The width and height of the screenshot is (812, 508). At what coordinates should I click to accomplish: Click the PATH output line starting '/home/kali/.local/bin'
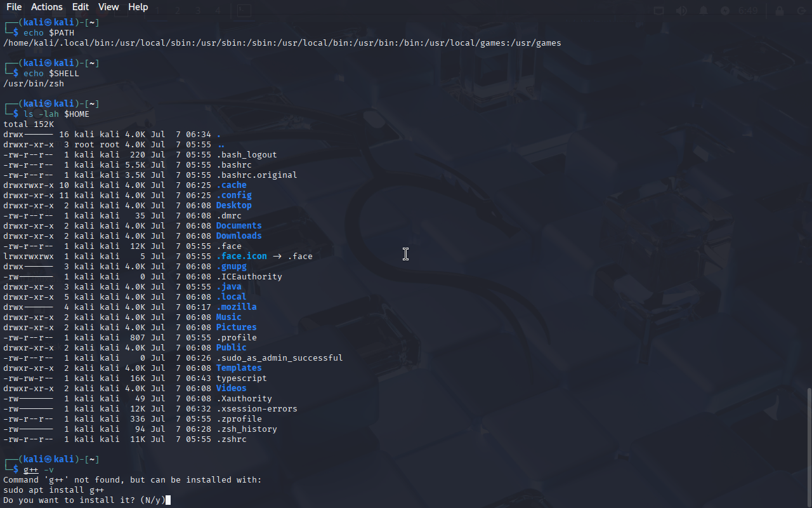pyautogui.click(x=282, y=43)
